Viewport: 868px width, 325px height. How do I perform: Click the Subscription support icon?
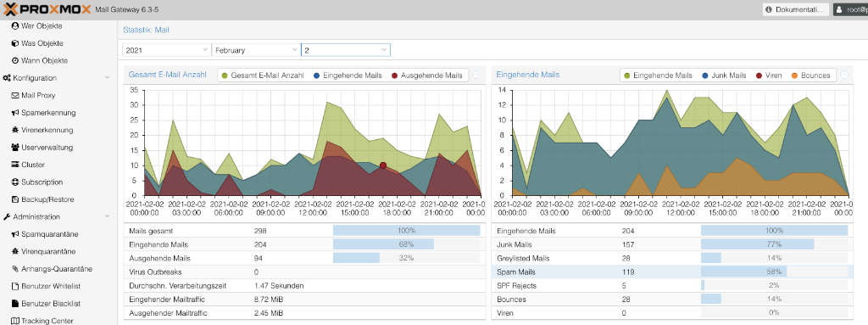pos(15,182)
